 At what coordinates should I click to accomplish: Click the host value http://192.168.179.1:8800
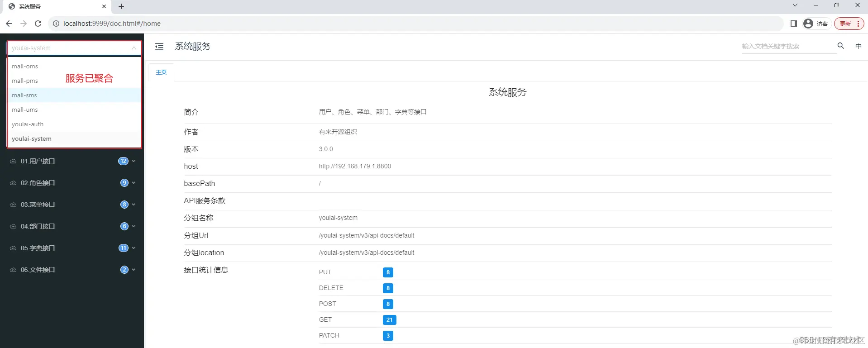click(x=355, y=166)
